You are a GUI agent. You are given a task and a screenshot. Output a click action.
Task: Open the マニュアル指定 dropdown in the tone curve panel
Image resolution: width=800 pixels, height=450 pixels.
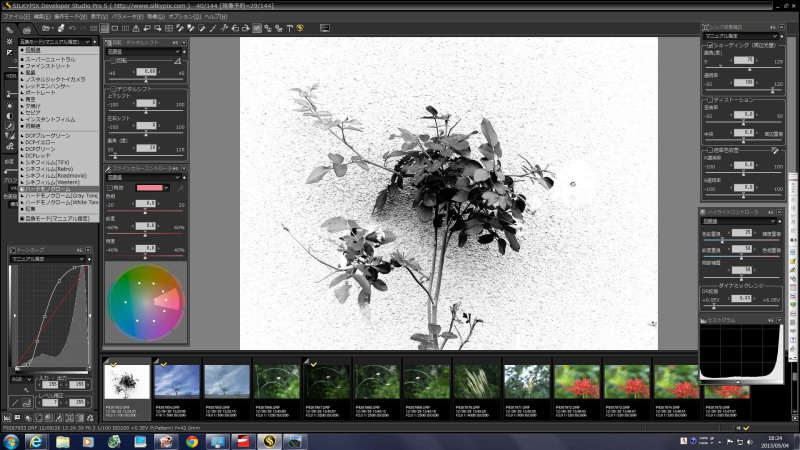(x=47, y=259)
